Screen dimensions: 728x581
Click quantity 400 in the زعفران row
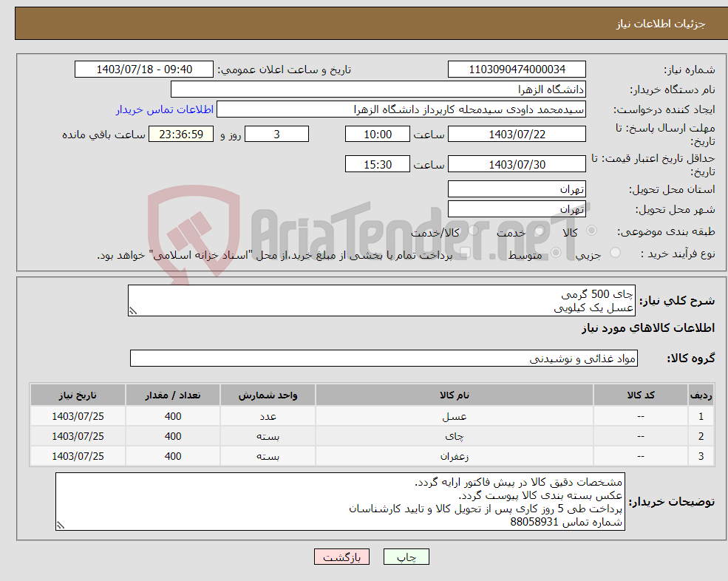173,456
